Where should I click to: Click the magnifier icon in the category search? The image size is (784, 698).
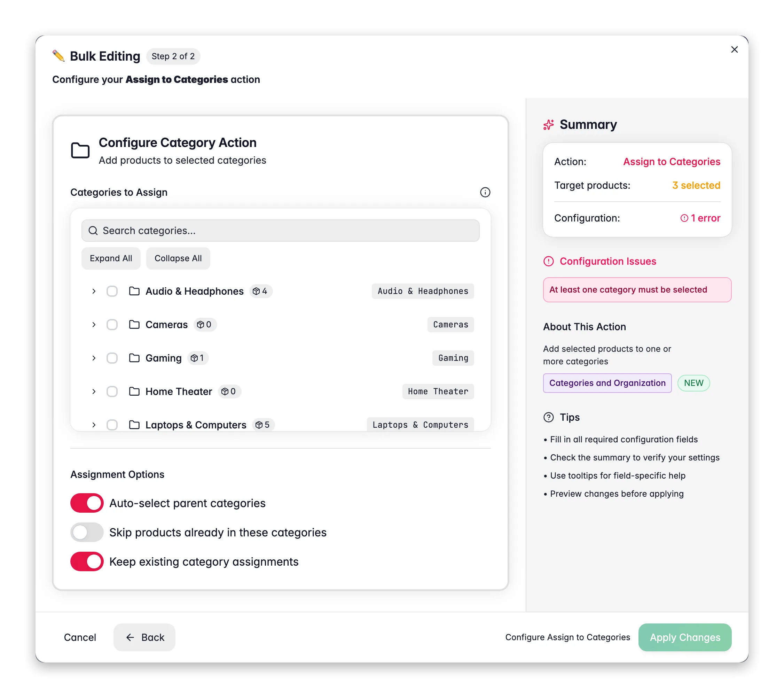[x=93, y=231]
